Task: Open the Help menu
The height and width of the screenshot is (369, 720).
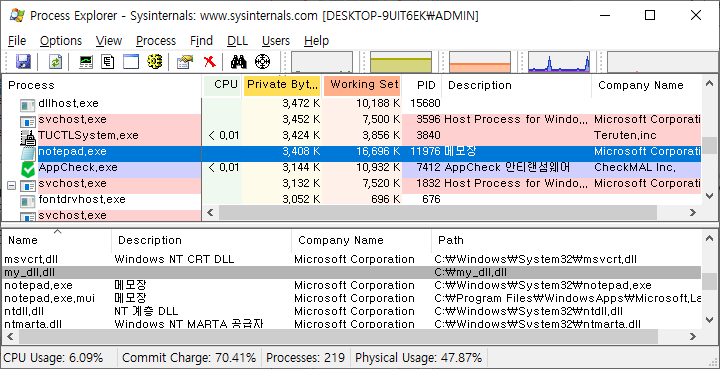Action: (316, 41)
